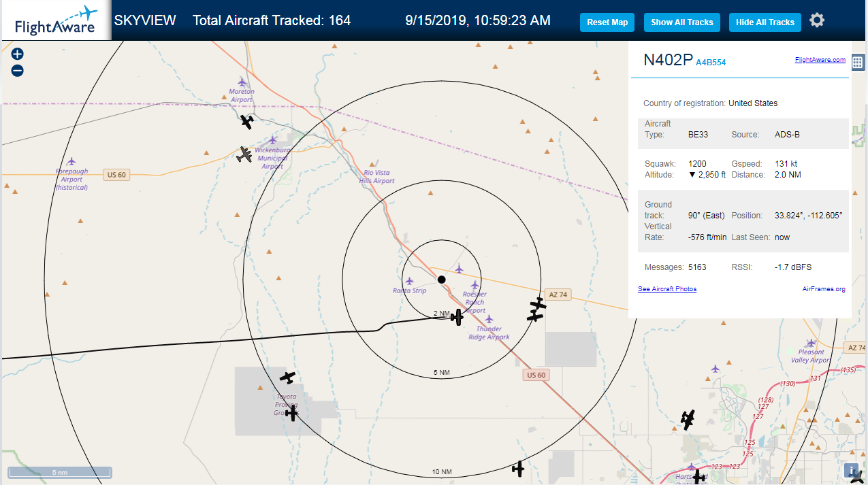This screenshot has width=868, height=485.
Task: Click the altitude value 2,950 ft
Action: pyautogui.click(x=707, y=175)
